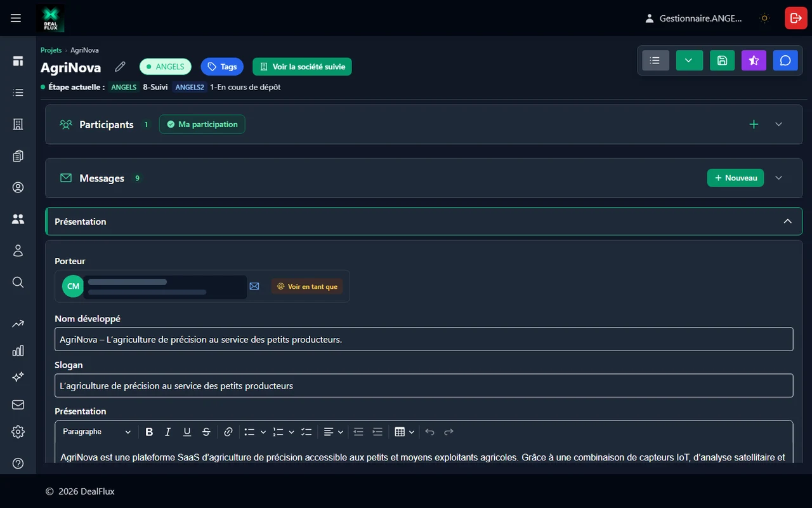Open the documents clipboard sidebar icon
This screenshot has height=508, width=812.
(18, 156)
